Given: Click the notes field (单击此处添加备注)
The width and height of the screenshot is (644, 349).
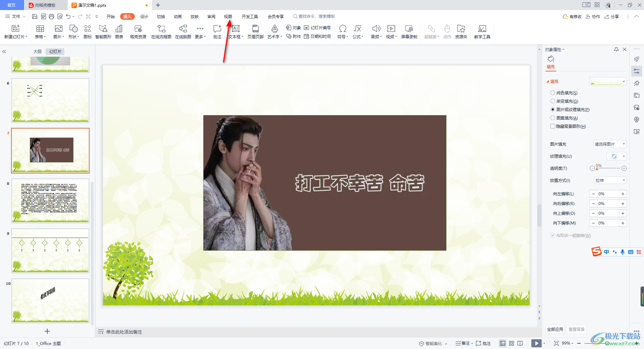Looking at the screenshot, I should (x=124, y=332).
